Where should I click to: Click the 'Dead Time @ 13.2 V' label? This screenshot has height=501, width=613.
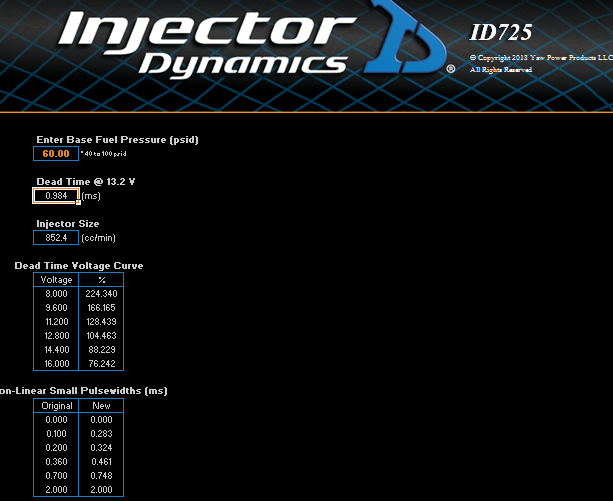pyautogui.click(x=86, y=181)
